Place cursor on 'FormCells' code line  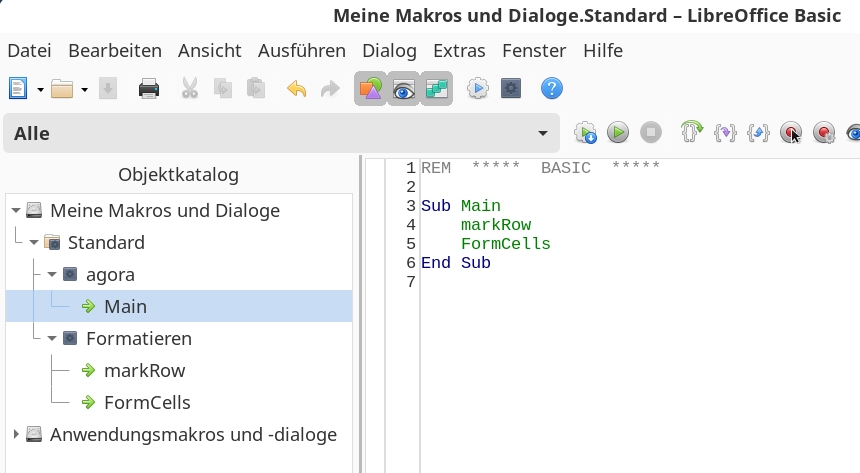pos(506,244)
